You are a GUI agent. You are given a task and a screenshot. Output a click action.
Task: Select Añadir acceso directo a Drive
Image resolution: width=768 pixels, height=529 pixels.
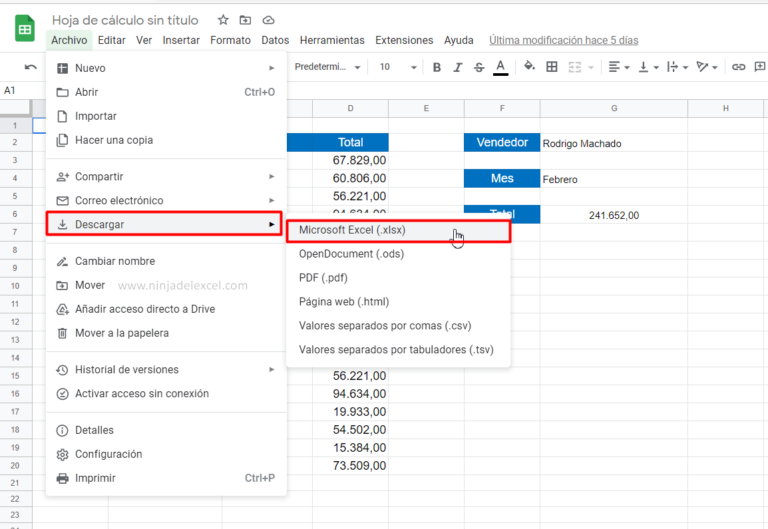[166, 309]
